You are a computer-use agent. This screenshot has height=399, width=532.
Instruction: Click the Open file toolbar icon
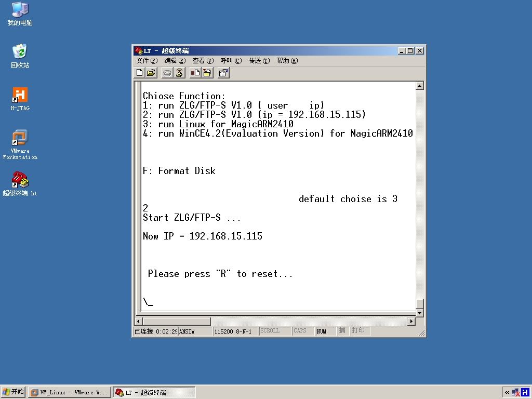(x=151, y=73)
